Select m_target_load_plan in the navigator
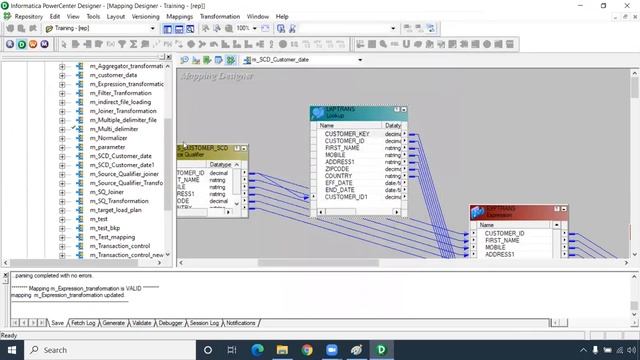The image size is (640, 360). pyautogui.click(x=116, y=210)
